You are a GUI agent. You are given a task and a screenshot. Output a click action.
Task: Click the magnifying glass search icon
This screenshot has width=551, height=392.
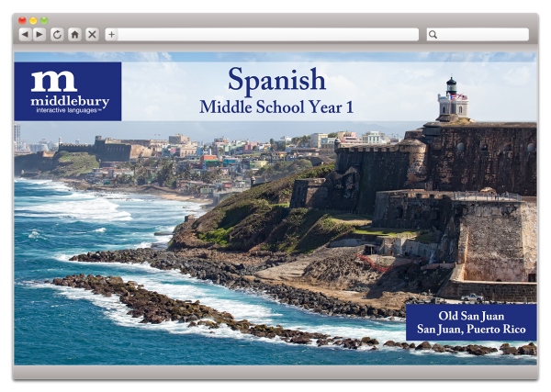tap(433, 34)
